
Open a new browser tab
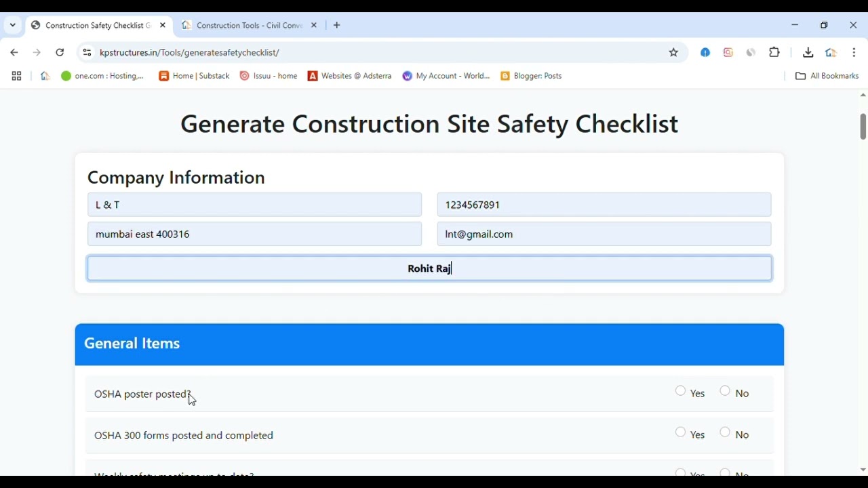pos(338,26)
